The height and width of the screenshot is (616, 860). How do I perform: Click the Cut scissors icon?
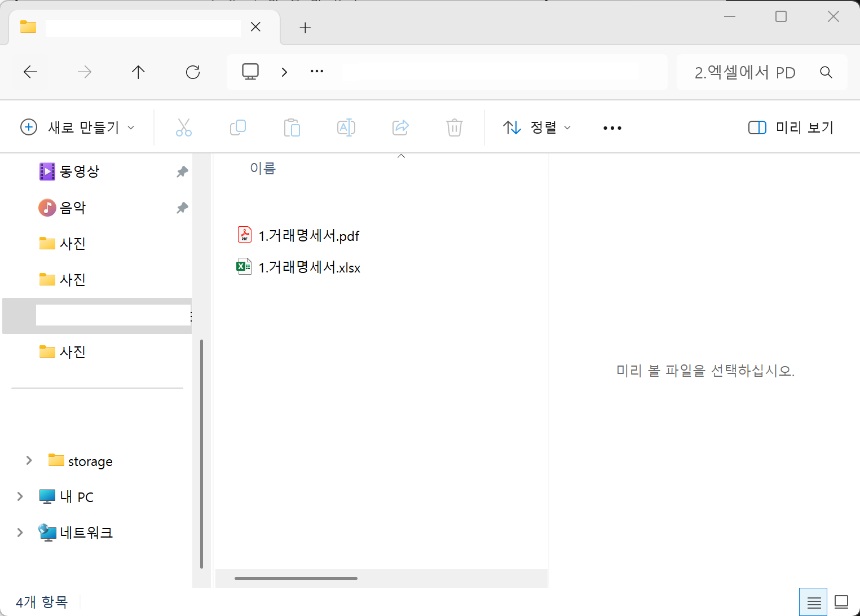(x=184, y=127)
